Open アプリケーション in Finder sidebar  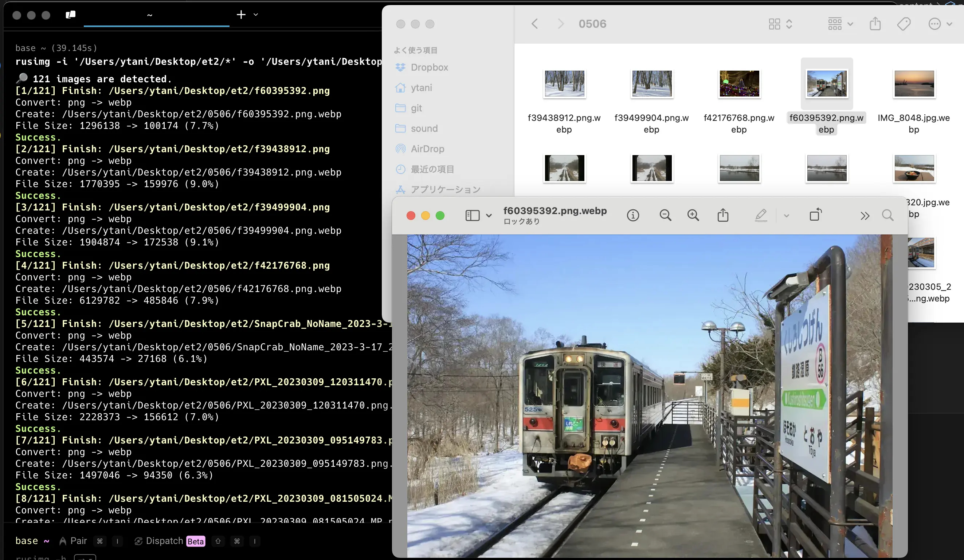[438, 190]
